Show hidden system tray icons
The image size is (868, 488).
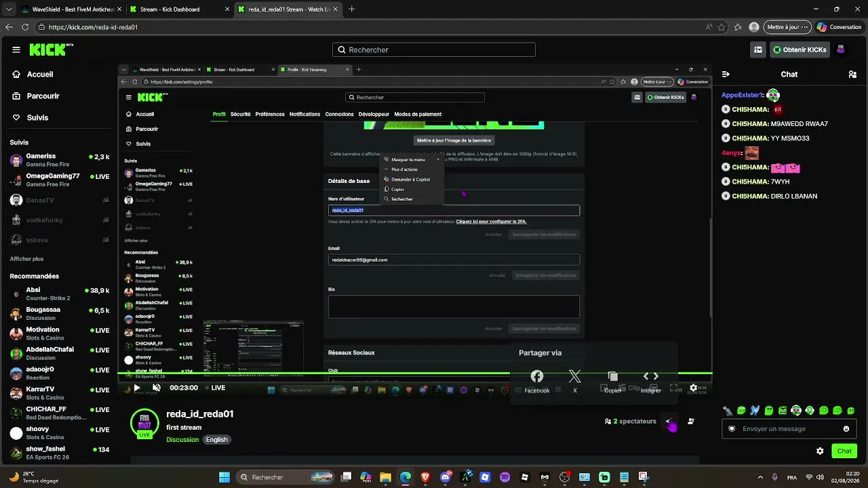click(x=759, y=477)
